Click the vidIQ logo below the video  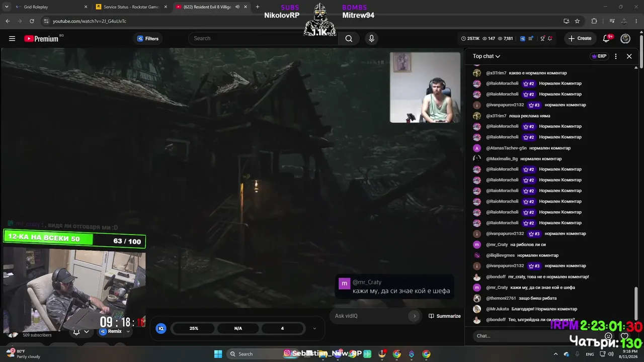point(161,328)
